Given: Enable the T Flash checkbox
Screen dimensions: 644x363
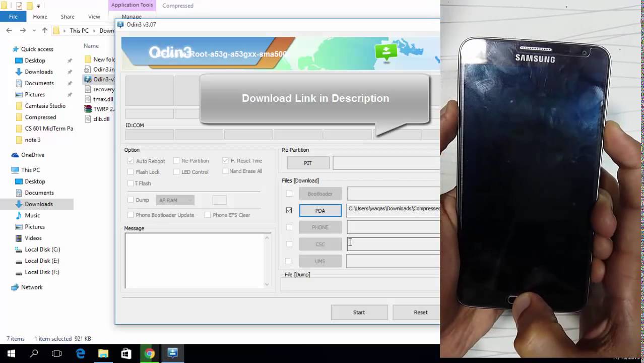Looking at the screenshot, I should (x=131, y=183).
